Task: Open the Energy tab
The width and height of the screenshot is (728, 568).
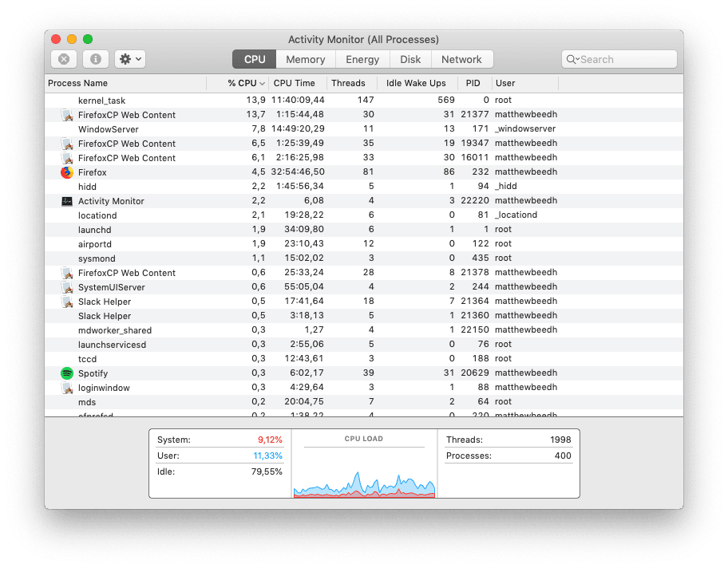Action: click(362, 59)
